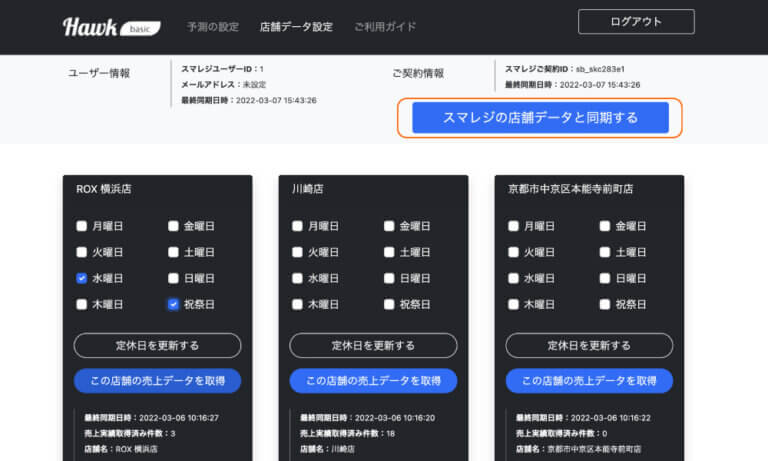The width and height of the screenshot is (768, 461).
Task: Click the ログアウト button
Action: 636,22
